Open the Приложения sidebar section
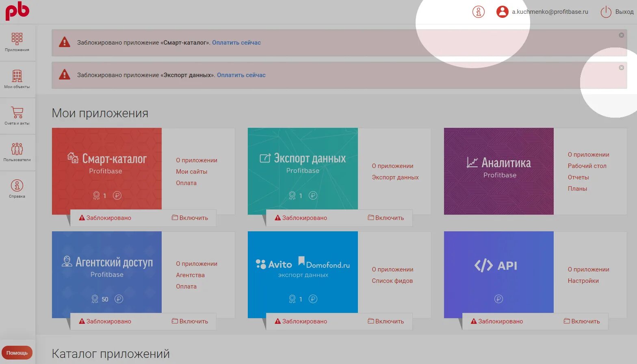 pyautogui.click(x=17, y=42)
